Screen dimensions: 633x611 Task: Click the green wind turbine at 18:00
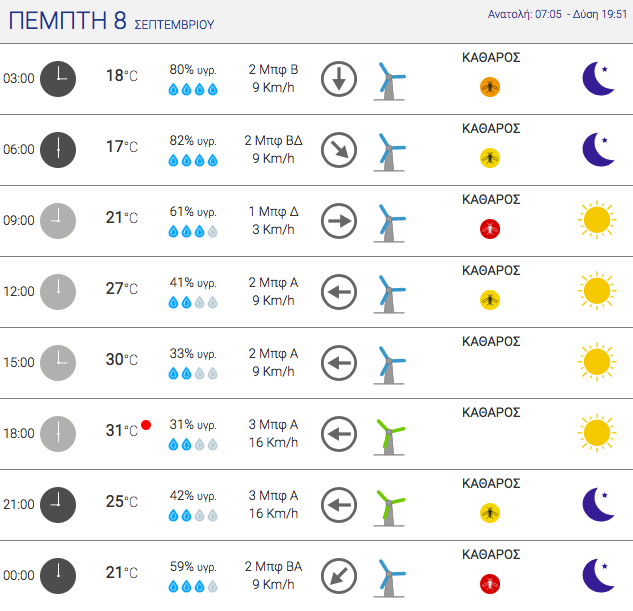389,437
